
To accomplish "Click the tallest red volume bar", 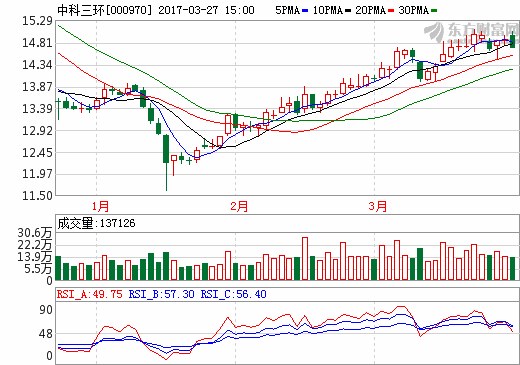I will [305, 259].
